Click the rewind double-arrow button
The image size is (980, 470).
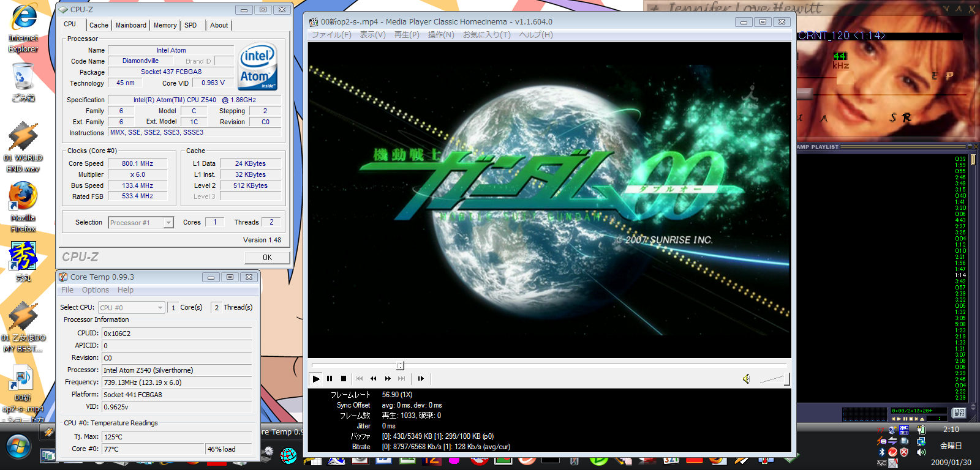(374, 379)
